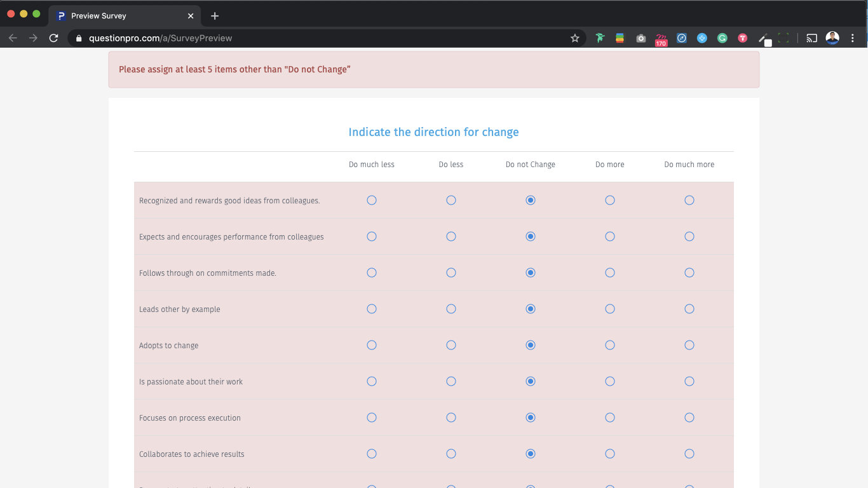Pick Do less for Leads other by example
Viewport: 868px width, 488px height.
451,309
